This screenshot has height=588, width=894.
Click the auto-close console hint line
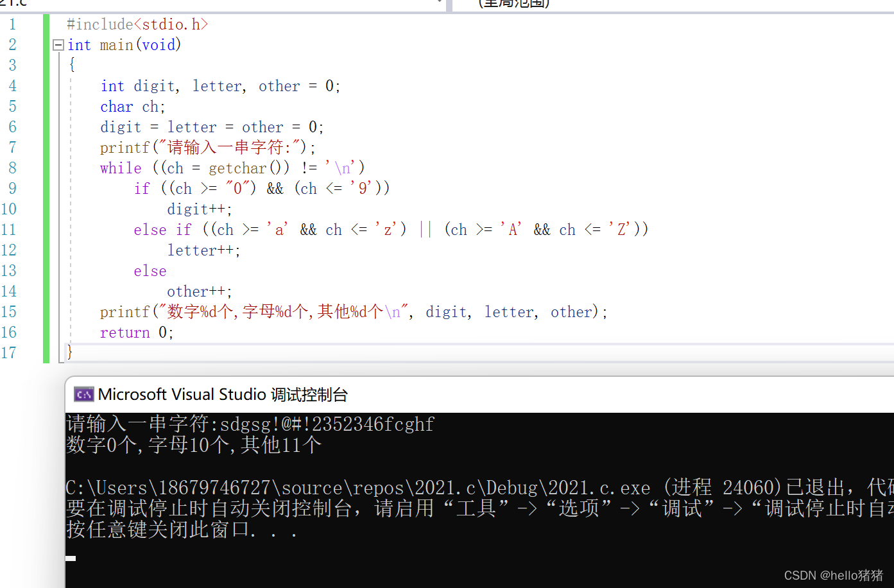point(479,508)
